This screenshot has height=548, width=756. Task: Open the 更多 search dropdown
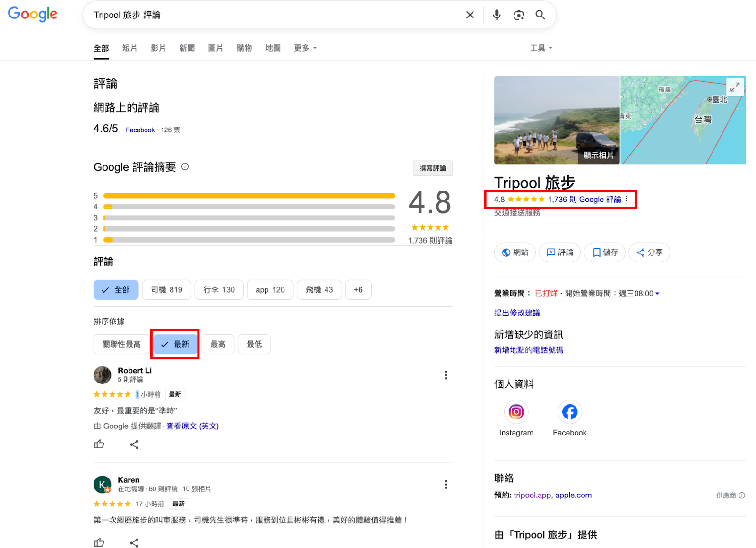coord(305,48)
